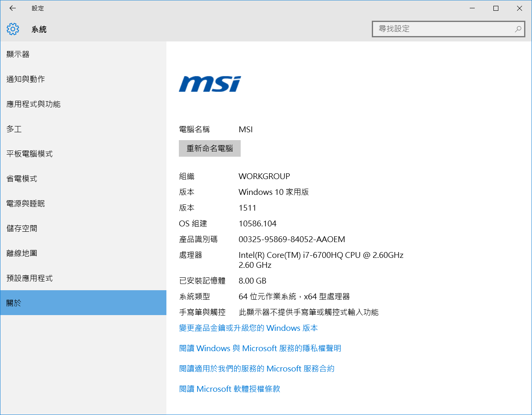Click the 系統 page title
The width and height of the screenshot is (532, 415).
[x=39, y=29]
